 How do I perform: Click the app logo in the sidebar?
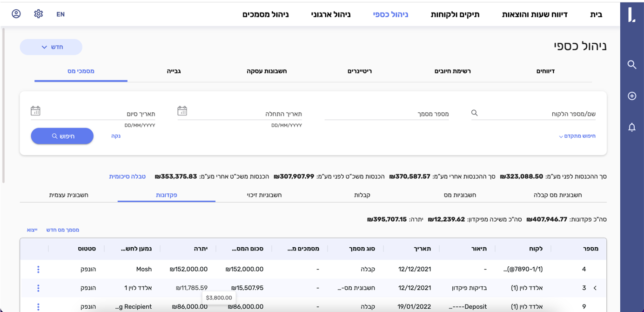point(631,14)
